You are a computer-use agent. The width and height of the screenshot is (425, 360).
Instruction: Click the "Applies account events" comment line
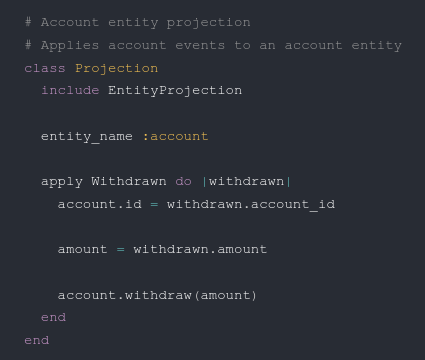tap(213, 46)
